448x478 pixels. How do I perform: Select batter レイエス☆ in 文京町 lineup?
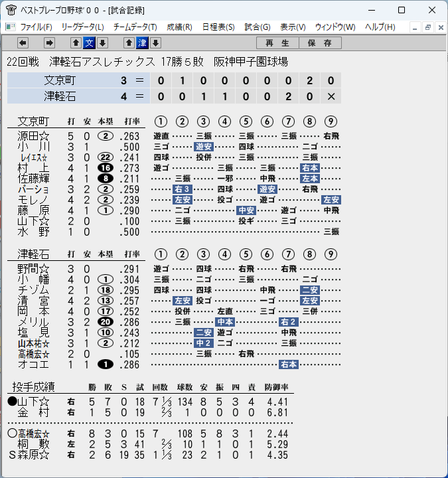33,157
